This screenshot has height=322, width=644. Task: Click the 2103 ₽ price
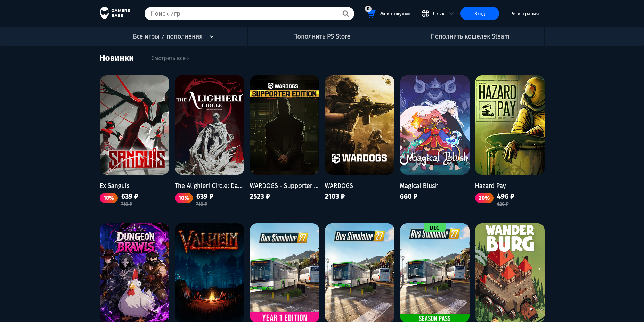coord(335,196)
